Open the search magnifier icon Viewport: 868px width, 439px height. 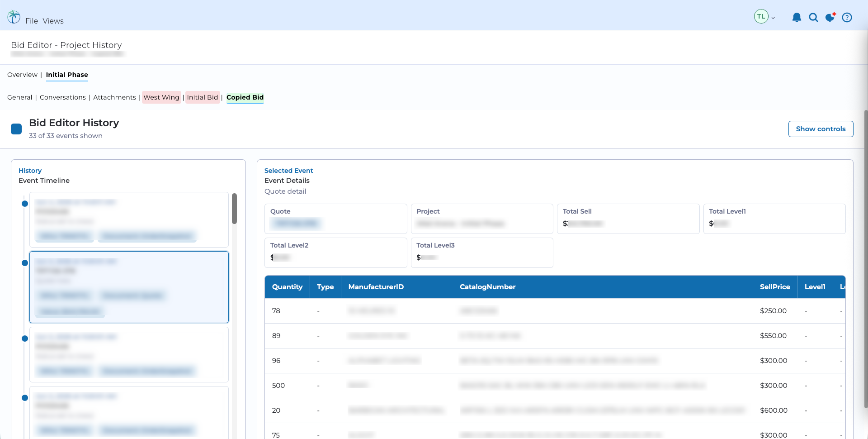[813, 18]
